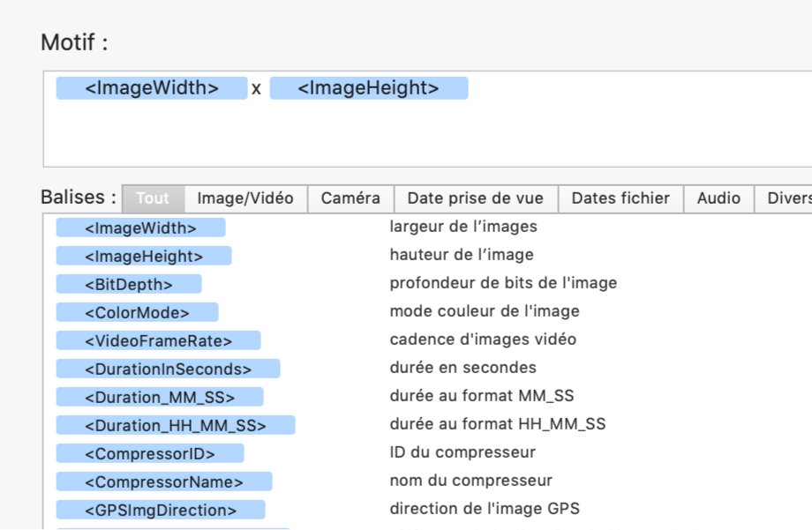
Task: Choose the <ImageHeight> tag in Balises list
Action: 144,257
